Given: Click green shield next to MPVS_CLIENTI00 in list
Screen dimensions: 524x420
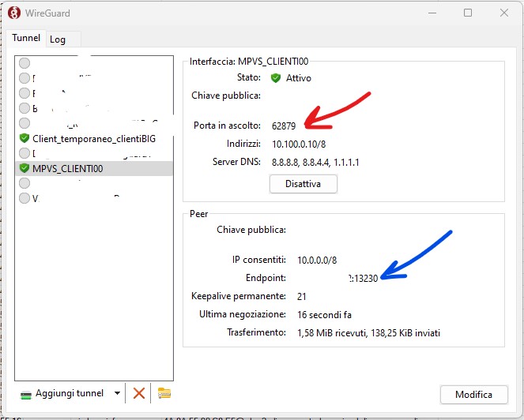Looking at the screenshot, I should pyautogui.click(x=25, y=167).
